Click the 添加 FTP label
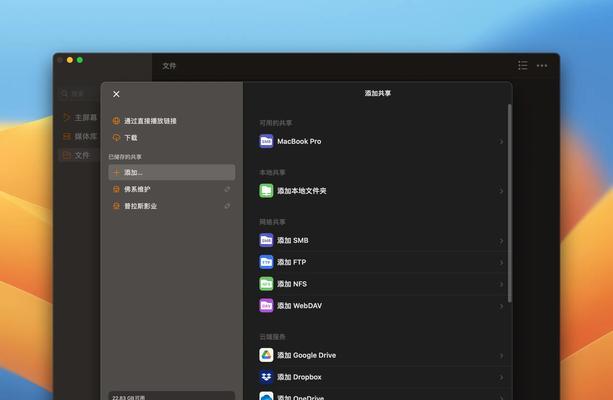Image resolution: width=613 pixels, height=400 pixels. tap(292, 262)
